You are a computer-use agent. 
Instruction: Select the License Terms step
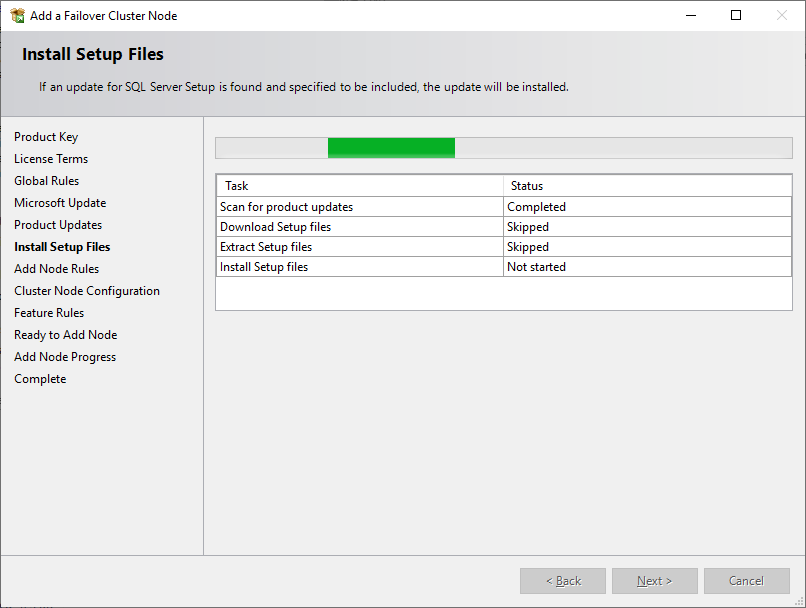pyautogui.click(x=51, y=159)
